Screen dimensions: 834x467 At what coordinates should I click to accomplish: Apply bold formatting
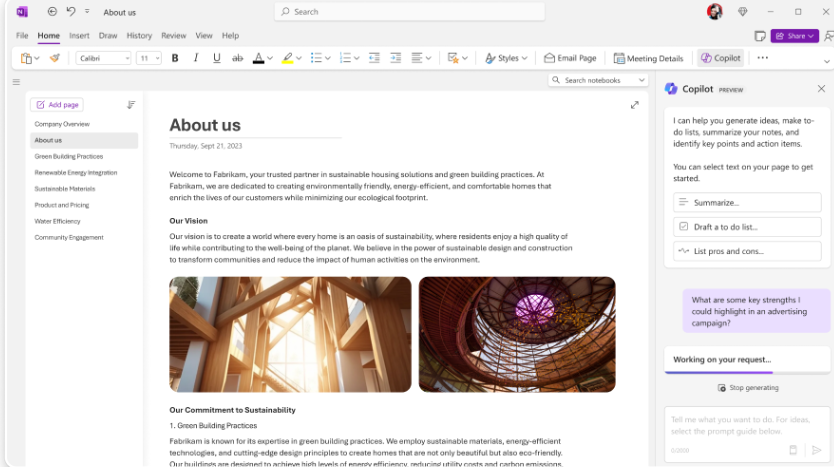click(x=174, y=58)
